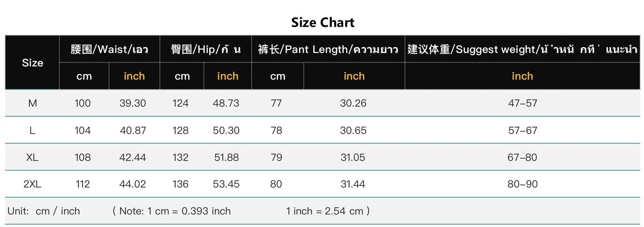This screenshot has width=644, height=227.
Task: Select pant length 31.05 inch cell
Action: (353, 157)
